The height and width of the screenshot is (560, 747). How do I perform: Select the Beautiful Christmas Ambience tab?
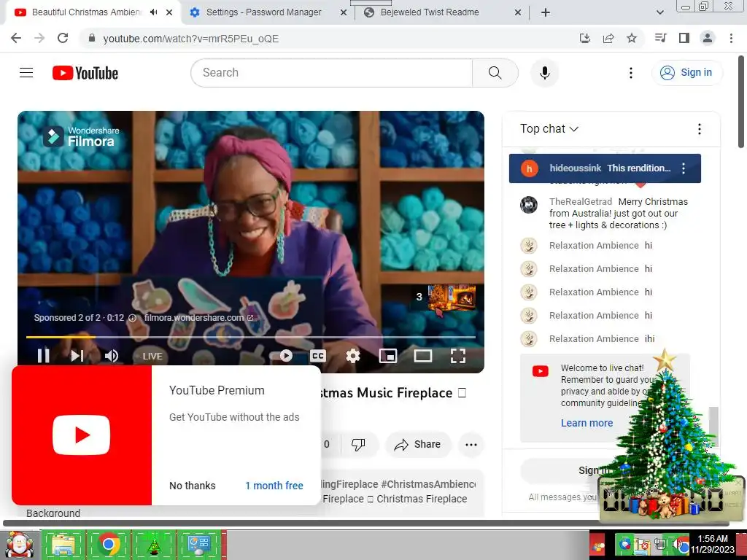point(86,12)
